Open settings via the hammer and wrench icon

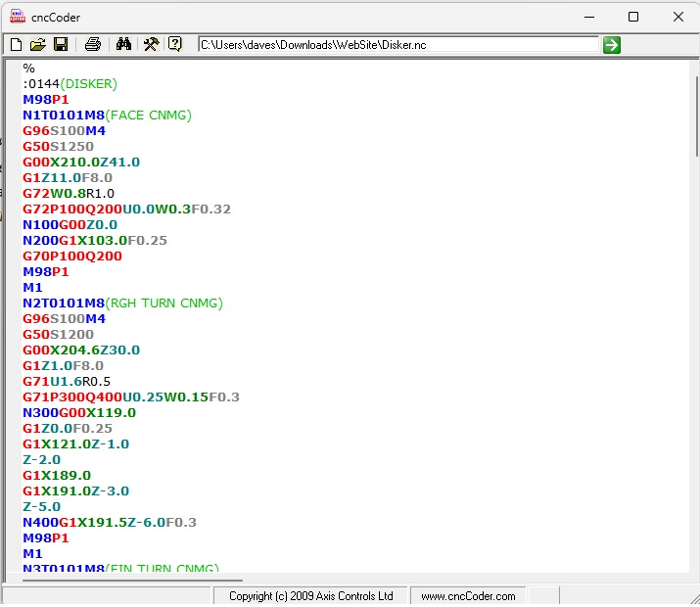[x=151, y=44]
